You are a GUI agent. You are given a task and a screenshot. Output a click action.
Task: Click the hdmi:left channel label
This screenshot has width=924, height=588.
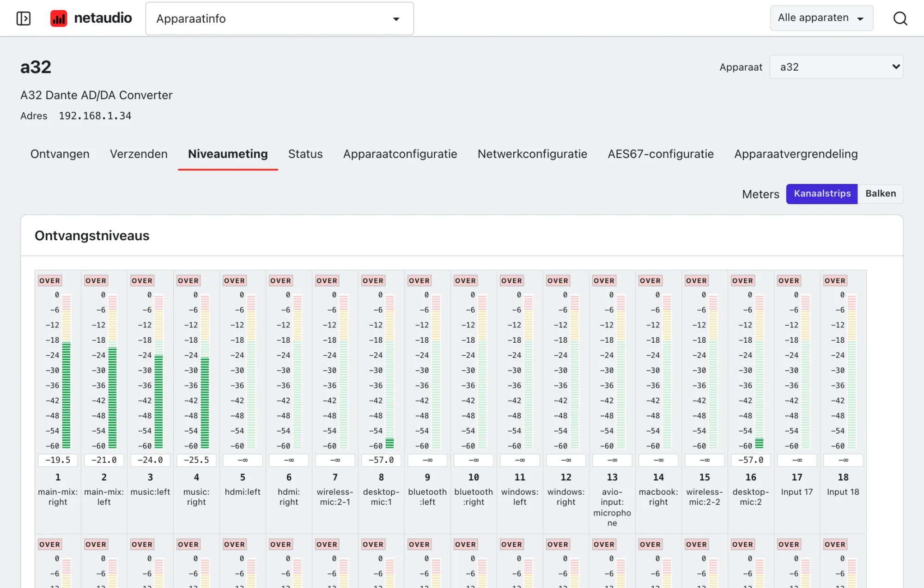(x=243, y=492)
